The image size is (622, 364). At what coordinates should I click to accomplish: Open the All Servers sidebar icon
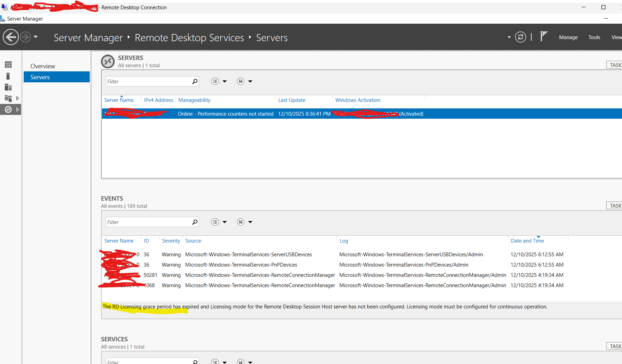tap(8, 87)
